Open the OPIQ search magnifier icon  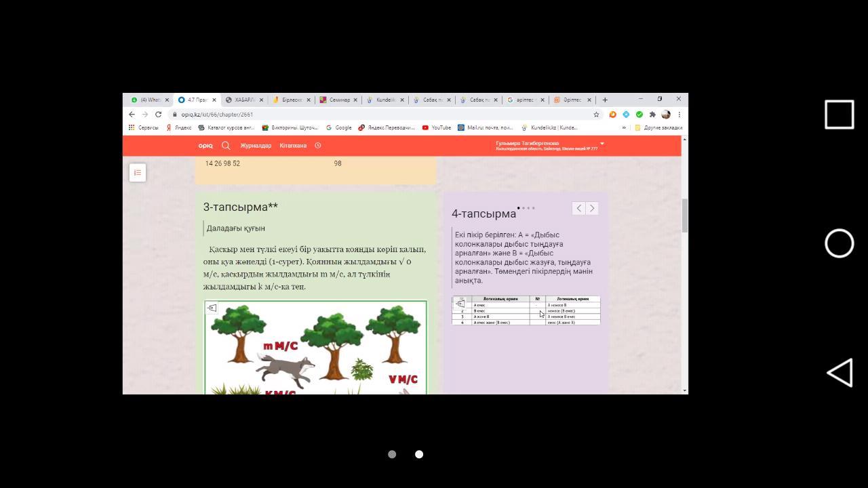click(x=226, y=145)
